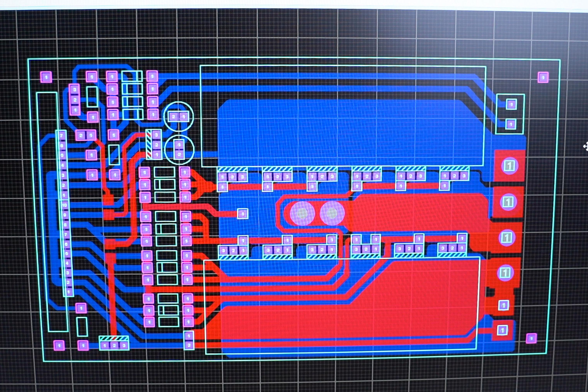The image size is (588, 392).
Task: Click the right large round via
Action: coord(332,213)
